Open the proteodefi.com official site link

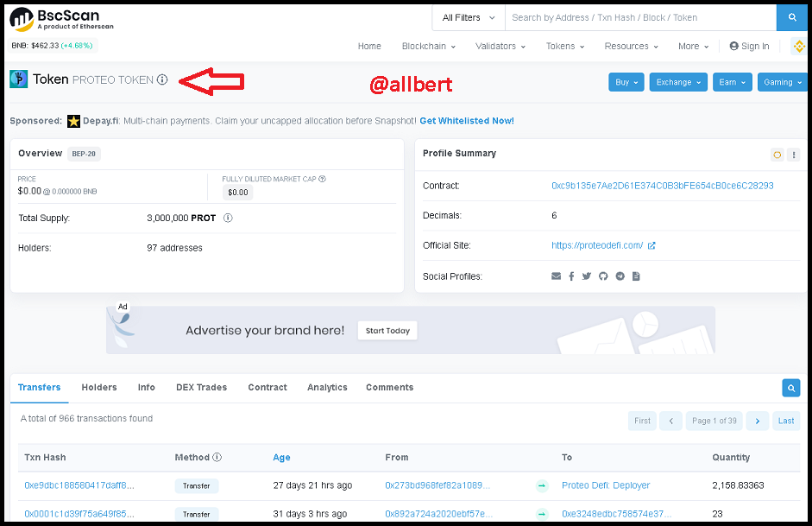tap(597, 245)
